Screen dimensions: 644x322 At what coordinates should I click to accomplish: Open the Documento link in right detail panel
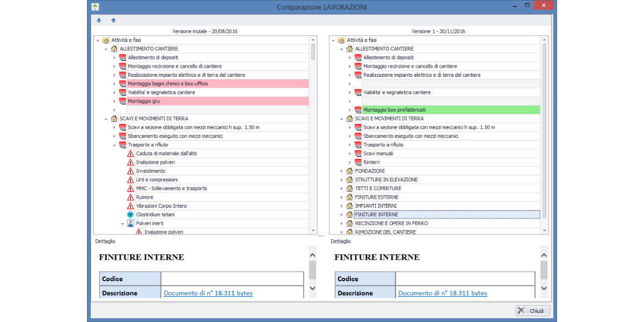point(442,294)
